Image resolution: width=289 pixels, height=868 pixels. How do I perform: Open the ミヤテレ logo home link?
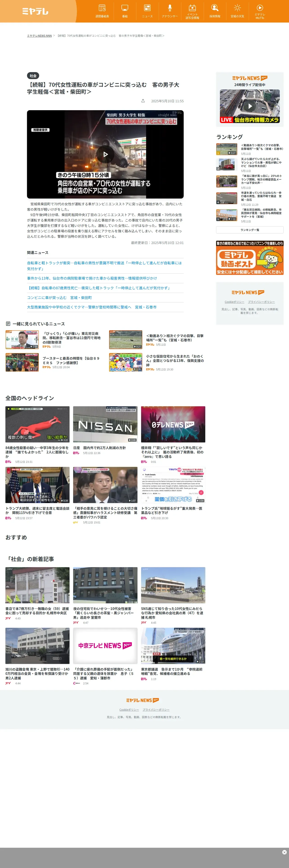[35, 11]
